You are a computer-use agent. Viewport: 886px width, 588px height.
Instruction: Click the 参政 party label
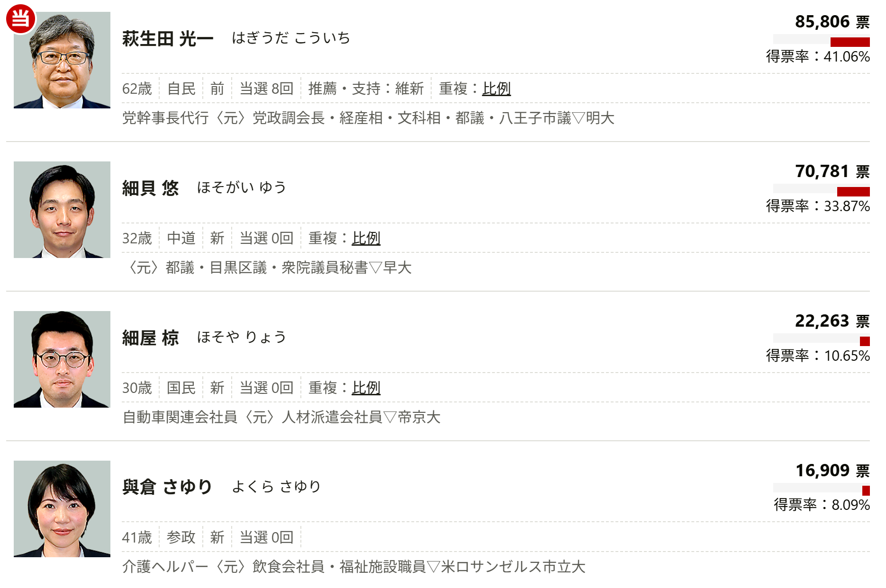tap(181, 537)
